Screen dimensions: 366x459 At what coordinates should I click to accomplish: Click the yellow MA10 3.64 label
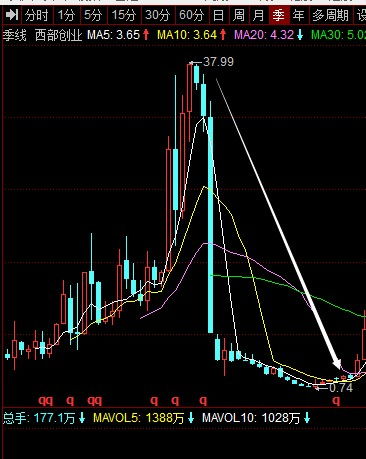pyautogui.click(x=192, y=35)
